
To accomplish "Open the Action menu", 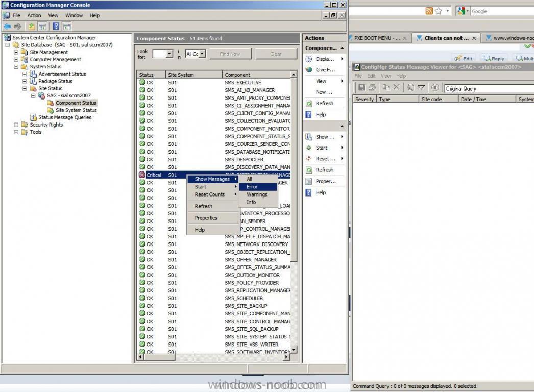I will [x=34, y=15].
